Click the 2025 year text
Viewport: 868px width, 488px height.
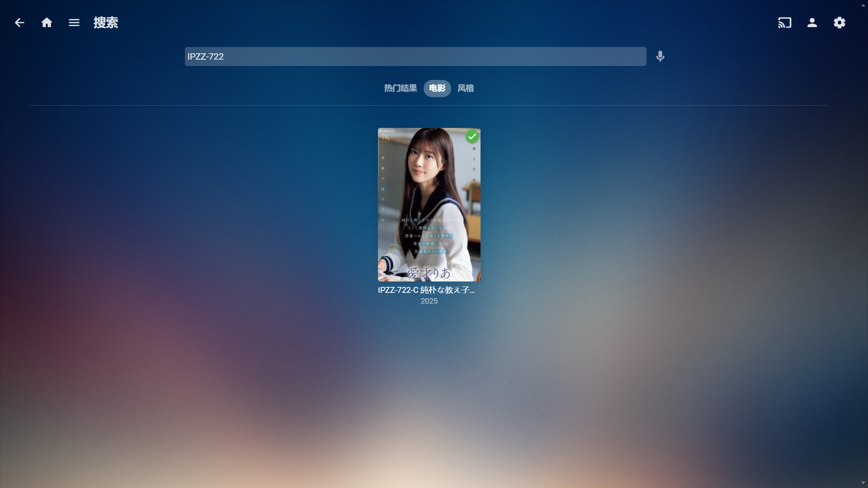[x=429, y=301]
